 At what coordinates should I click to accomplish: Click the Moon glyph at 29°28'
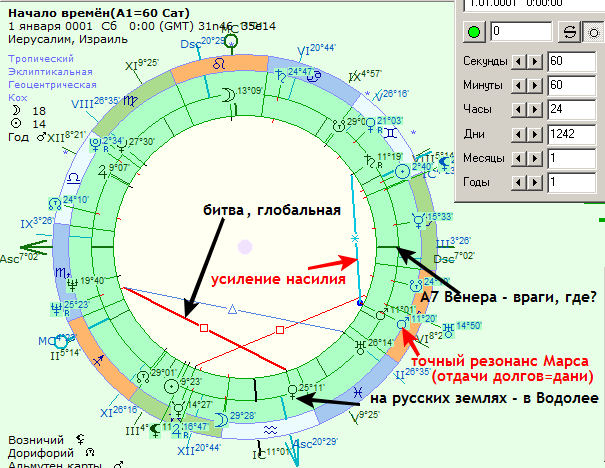pos(221,420)
